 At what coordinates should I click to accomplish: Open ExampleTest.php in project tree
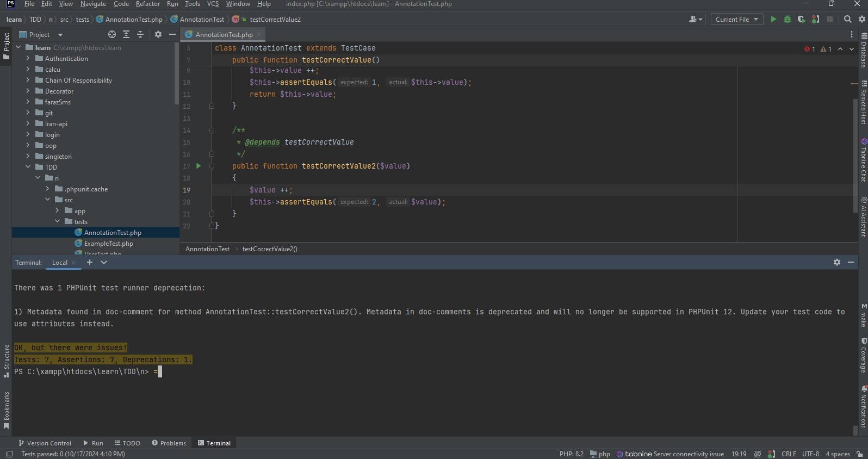point(108,243)
